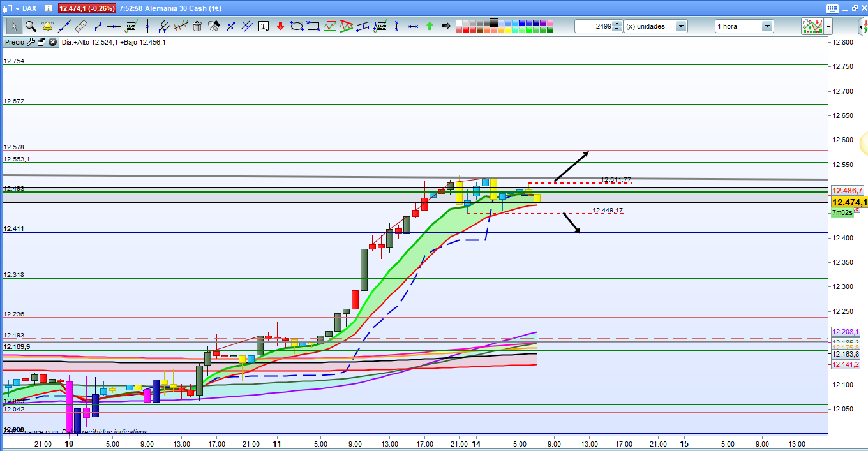Image resolution: width=868 pixels, height=451 pixels.
Task: Select the rectangle drawing tool
Action: click(313, 26)
